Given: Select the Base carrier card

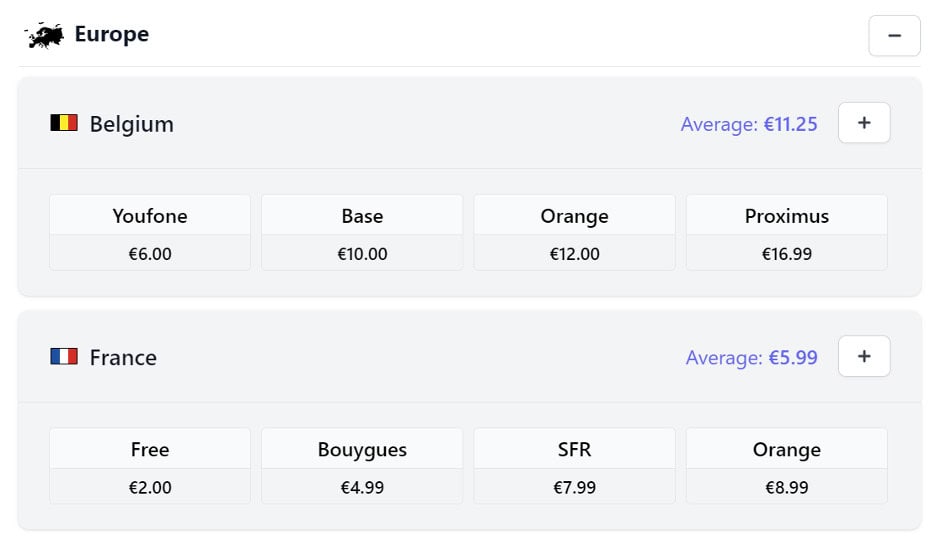Looking at the screenshot, I should (362, 232).
